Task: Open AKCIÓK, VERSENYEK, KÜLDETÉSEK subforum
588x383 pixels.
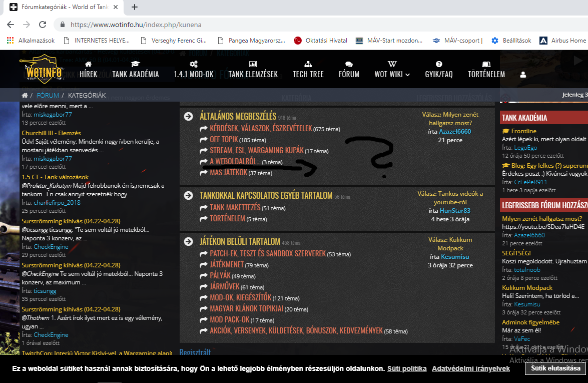Action: (296, 331)
